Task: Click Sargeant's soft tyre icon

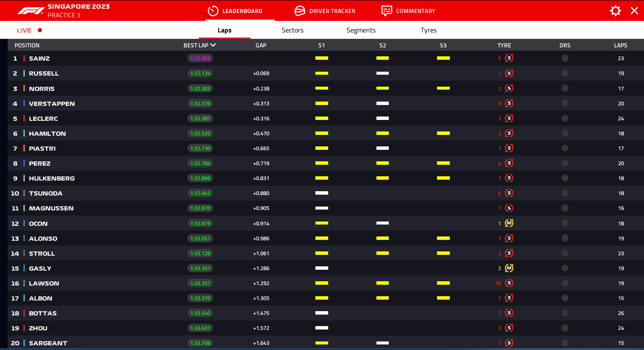Action: coord(509,343)
